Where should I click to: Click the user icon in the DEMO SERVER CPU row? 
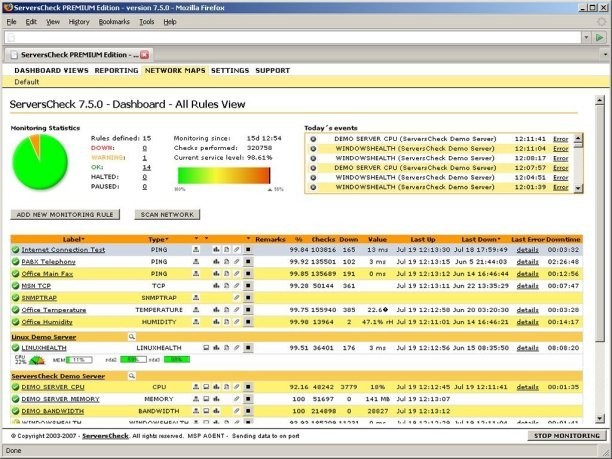point(196,387)
